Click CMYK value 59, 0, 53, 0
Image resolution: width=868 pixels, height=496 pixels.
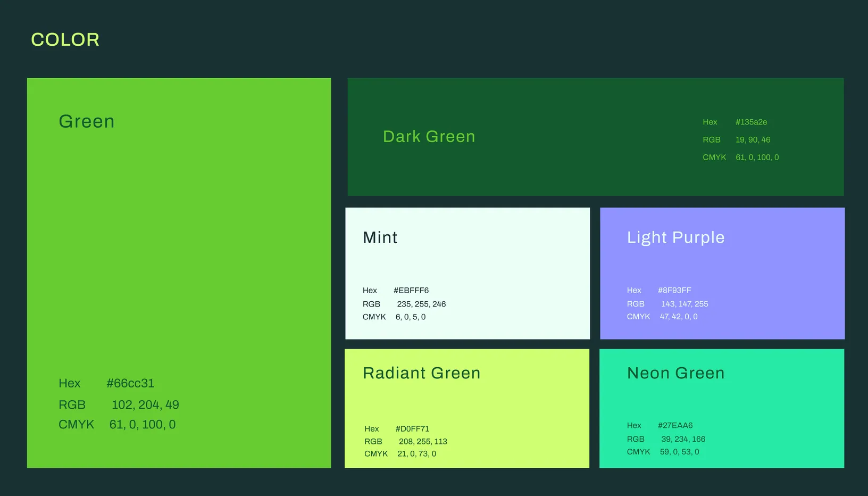680,452
